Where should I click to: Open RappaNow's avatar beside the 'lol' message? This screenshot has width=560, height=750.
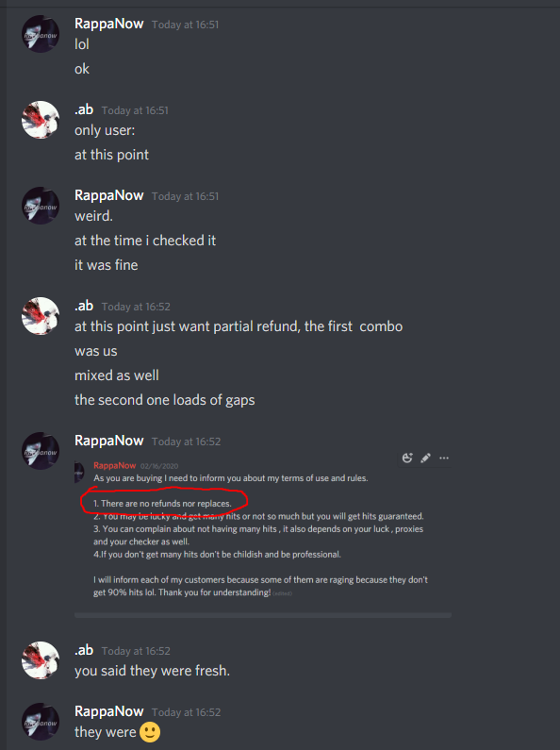point(41,34)
